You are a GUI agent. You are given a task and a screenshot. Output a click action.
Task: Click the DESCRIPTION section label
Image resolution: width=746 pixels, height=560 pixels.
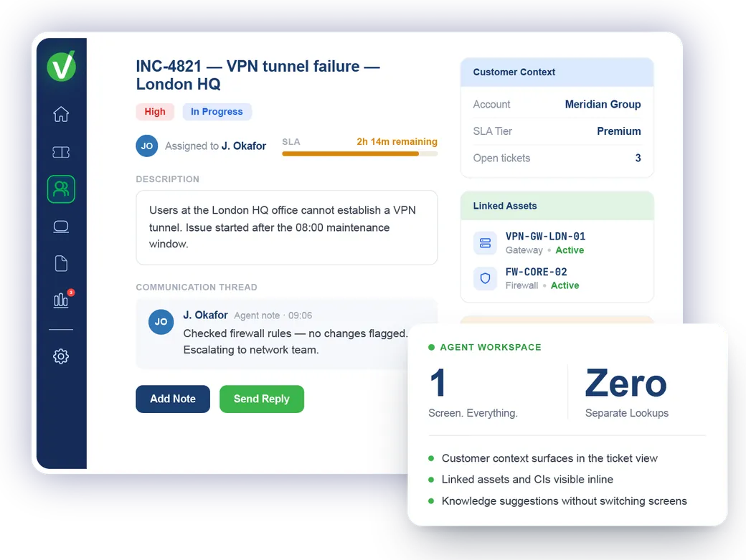[167, 179]
